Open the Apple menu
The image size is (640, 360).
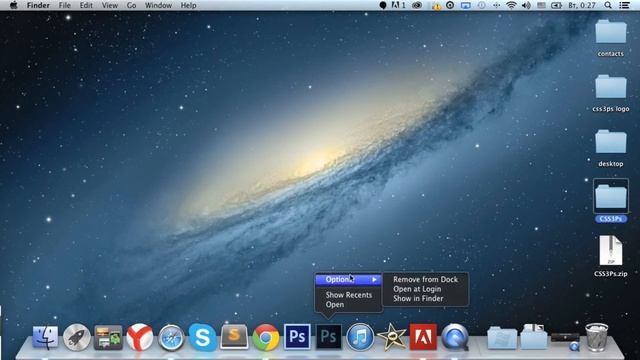[13, 5]
